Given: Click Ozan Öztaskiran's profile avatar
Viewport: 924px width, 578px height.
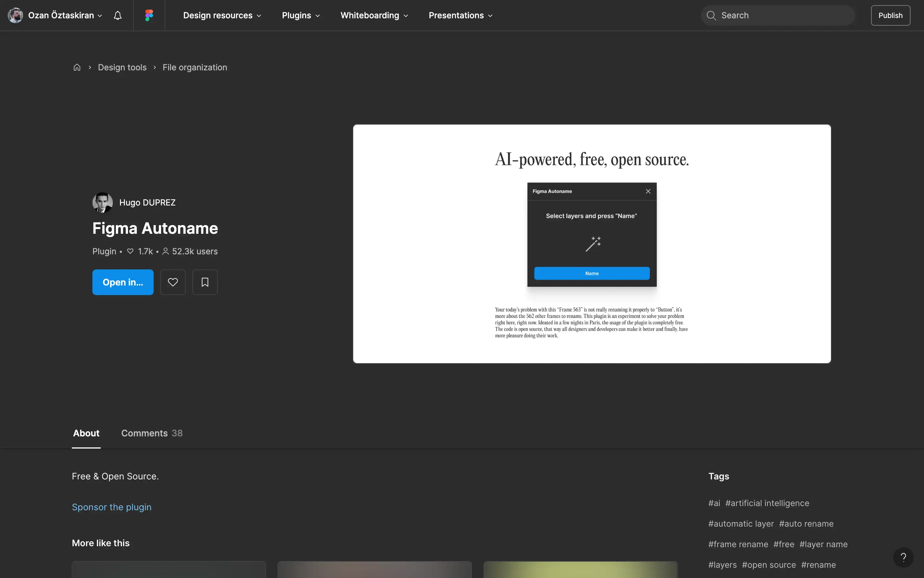Looking at the screenshot, I should [15, 15].
